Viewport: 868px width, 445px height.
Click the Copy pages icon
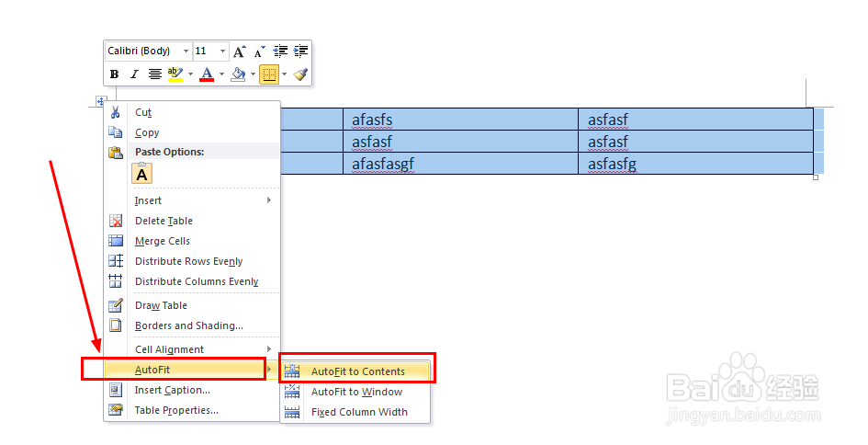point(115,132)
